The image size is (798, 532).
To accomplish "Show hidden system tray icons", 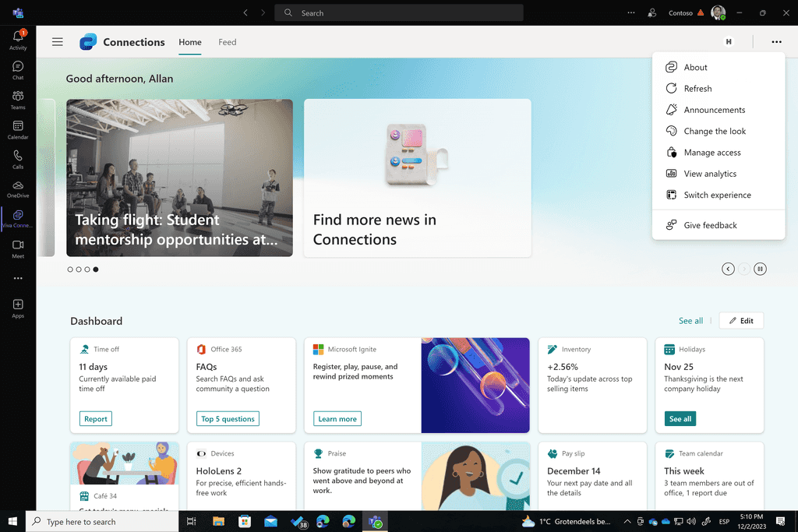I will 627,521.
